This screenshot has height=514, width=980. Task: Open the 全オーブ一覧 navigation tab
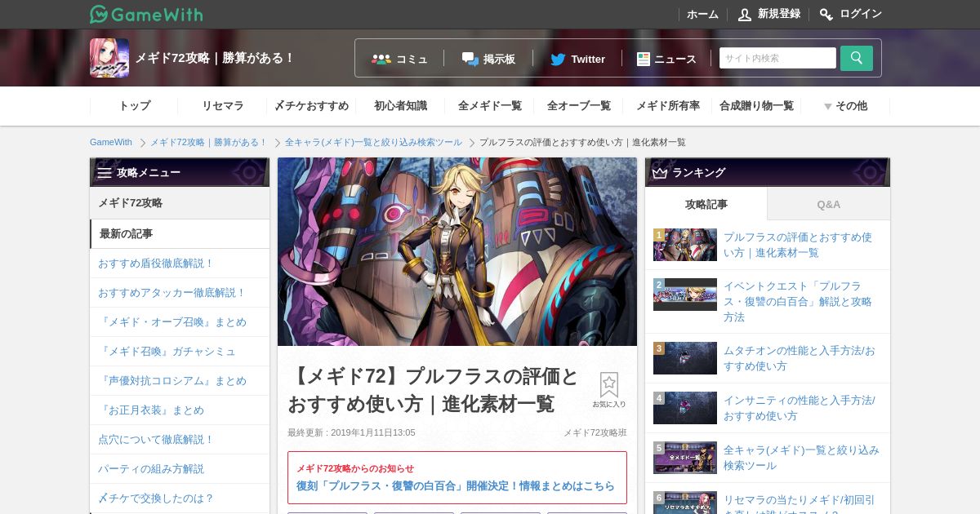578,106
